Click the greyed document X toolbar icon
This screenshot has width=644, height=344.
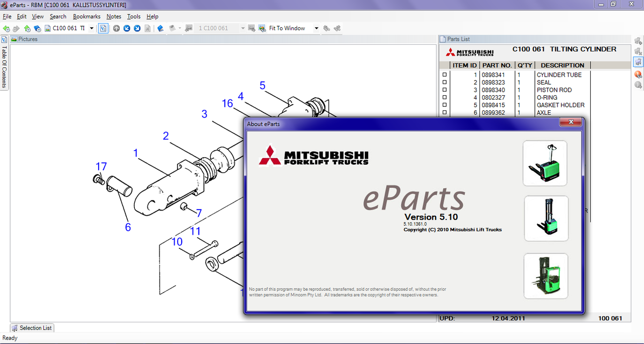click(x=147, y=29)
